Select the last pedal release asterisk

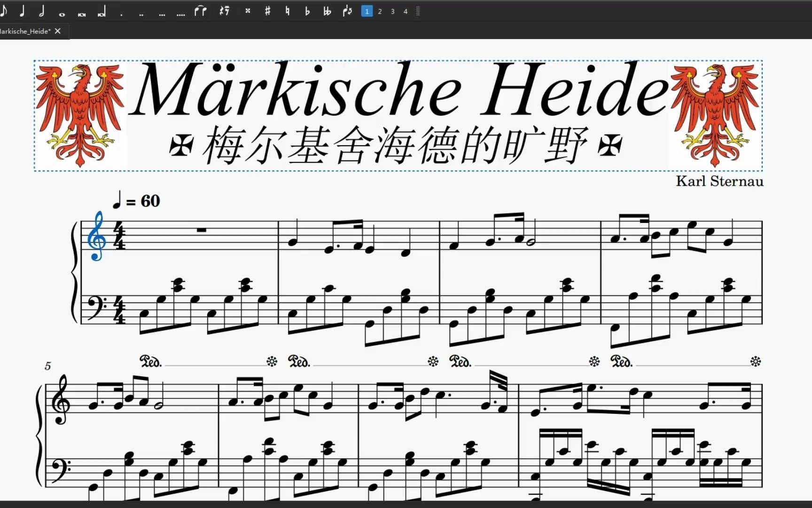click(755, 361)
